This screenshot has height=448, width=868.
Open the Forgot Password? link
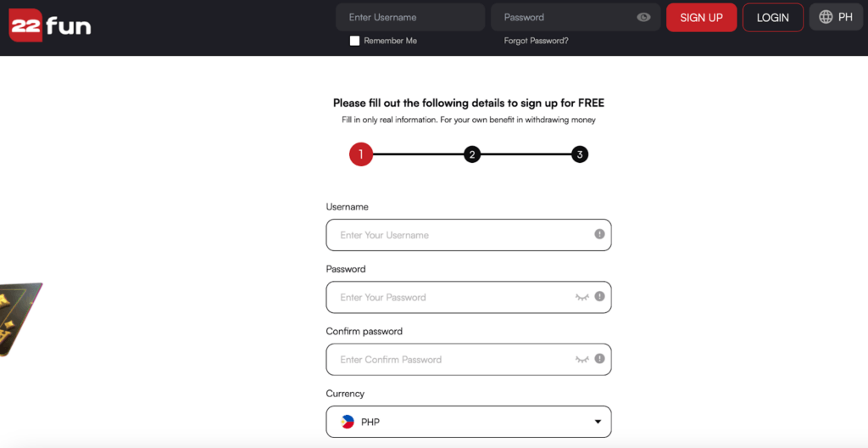(536, 41)
